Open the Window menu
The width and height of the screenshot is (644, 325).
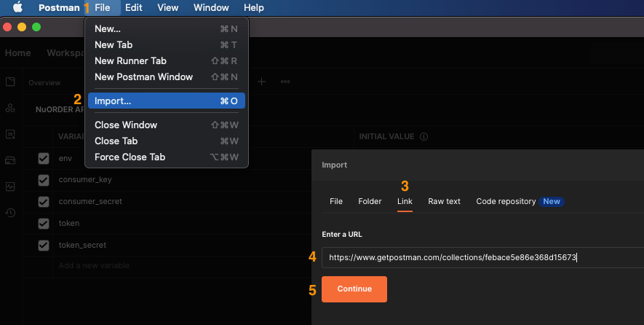click(x=211, y=7)
